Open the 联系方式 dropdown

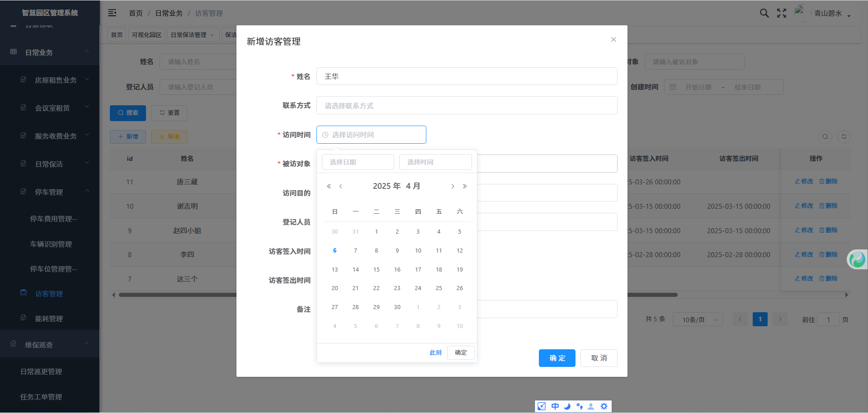click(x=467, y=106)
